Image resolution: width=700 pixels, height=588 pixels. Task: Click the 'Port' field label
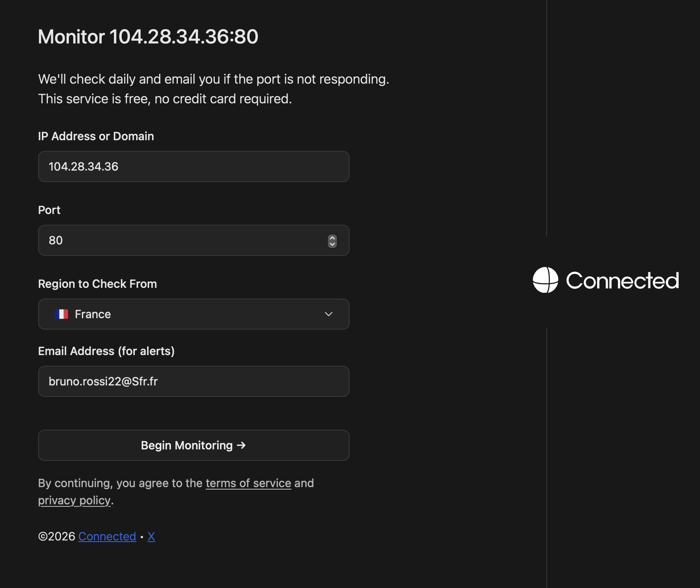click(x=49, y=210)
